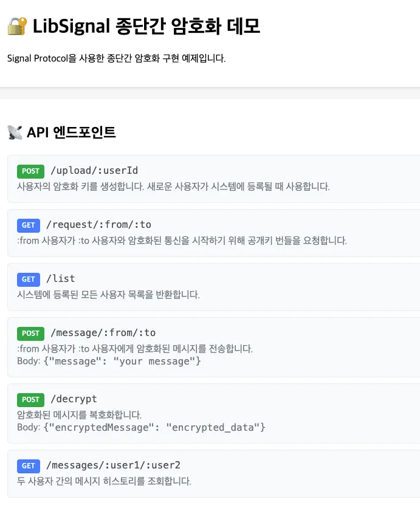Image resolution: width=420 pixels, height=511 pixels.
Task: Click GET badge for /messages/:user1/:user2
Action: (29, 465)
